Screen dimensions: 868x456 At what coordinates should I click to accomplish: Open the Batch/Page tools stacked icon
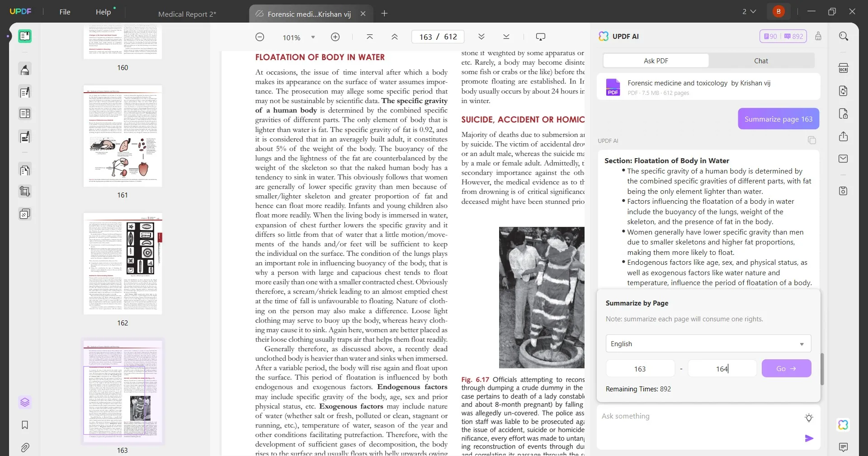pyautogui.click(x=25, y=214)
